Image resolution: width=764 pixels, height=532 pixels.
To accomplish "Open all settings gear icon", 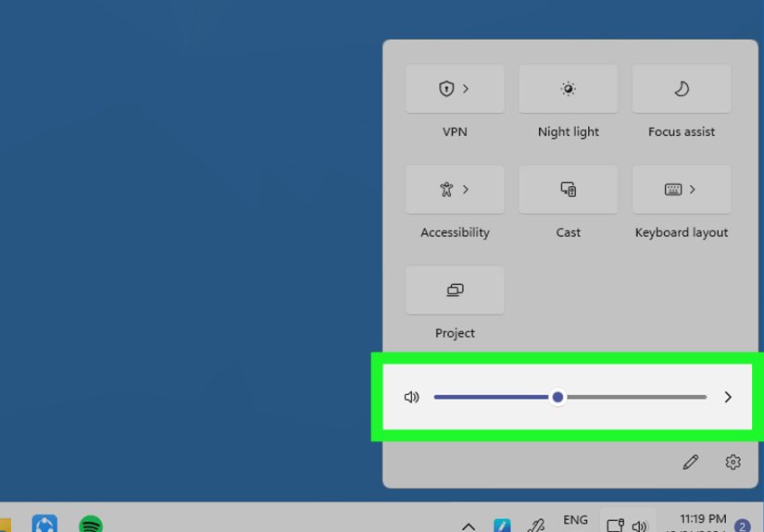I will (733, 462).
